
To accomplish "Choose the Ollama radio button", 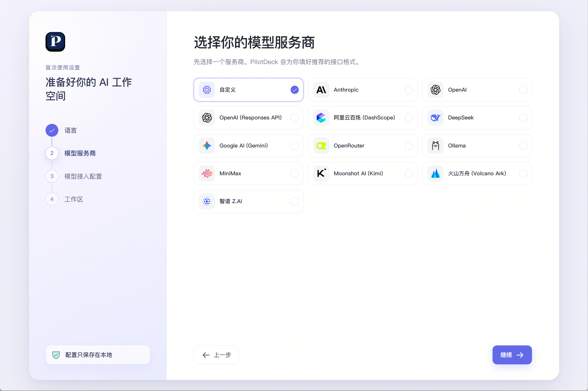I will 523,146.
